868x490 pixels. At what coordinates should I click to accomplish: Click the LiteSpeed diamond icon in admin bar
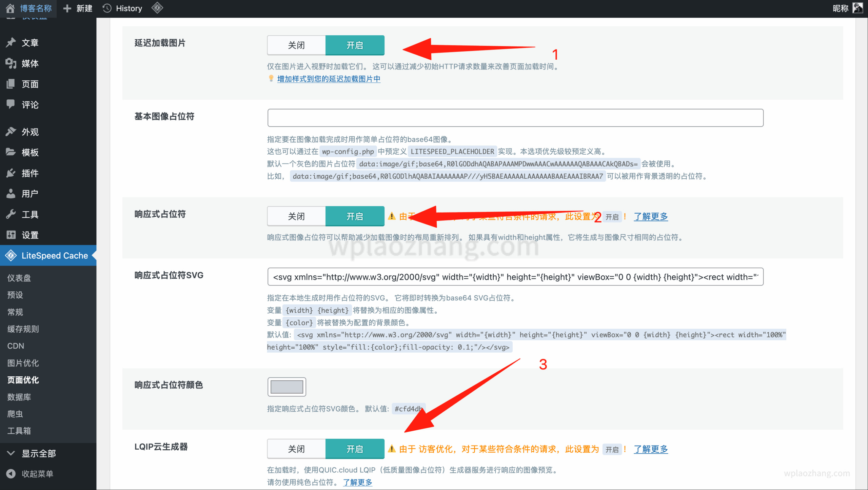click(x=157, y=8)
